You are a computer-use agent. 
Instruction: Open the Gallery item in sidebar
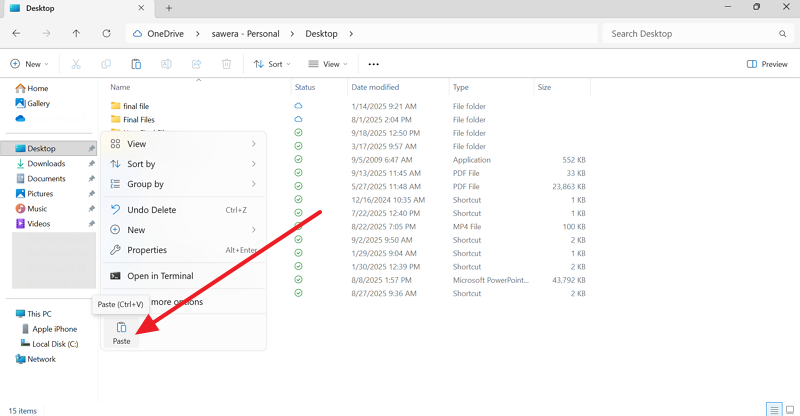pos(38,103)
